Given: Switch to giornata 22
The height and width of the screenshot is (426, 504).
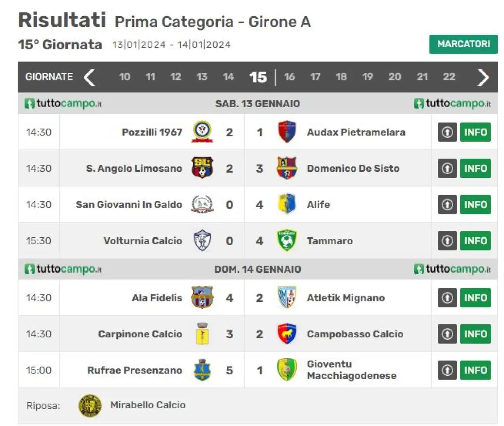Looking at the screenshot, I should 449,77.
